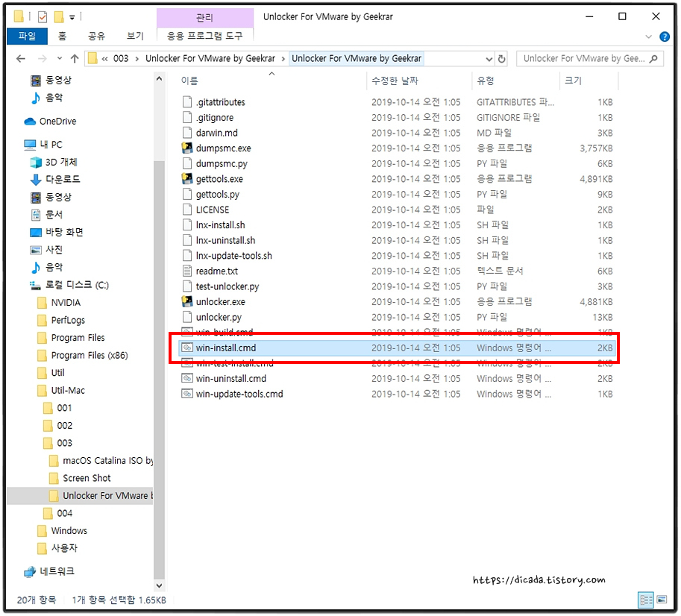Screen dimensions: 681x616
Task: Click the 네트워크 network icon
Action: (30, 571)
